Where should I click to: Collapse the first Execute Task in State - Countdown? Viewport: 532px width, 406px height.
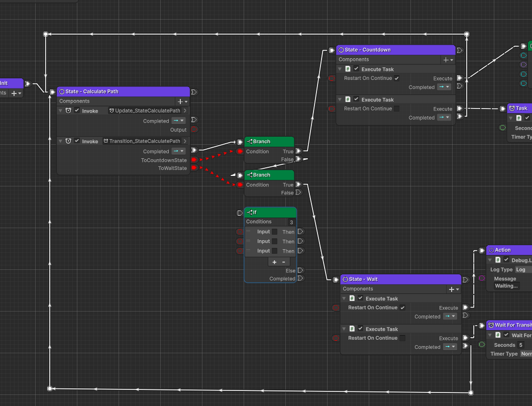pyautogui.click(x=340, y=69)
